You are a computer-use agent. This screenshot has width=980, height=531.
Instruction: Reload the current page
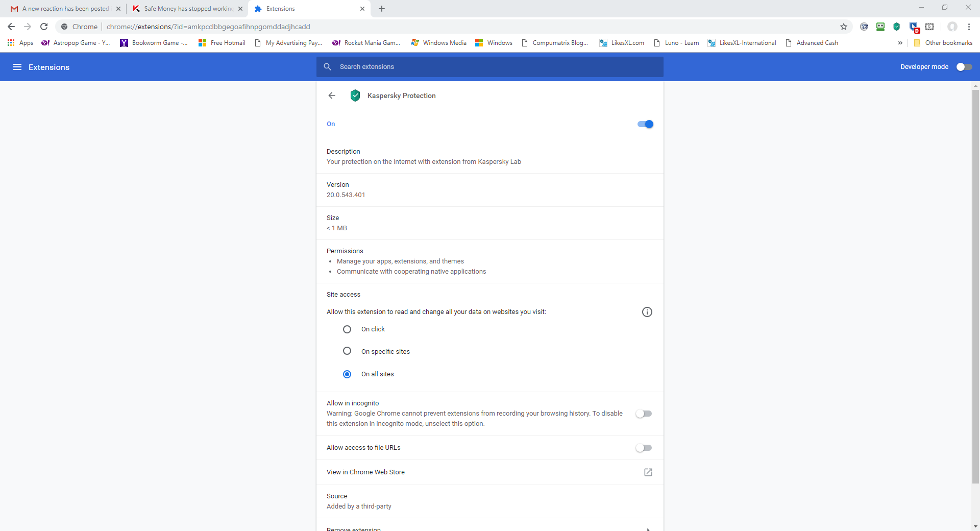(x=44, y=27)
